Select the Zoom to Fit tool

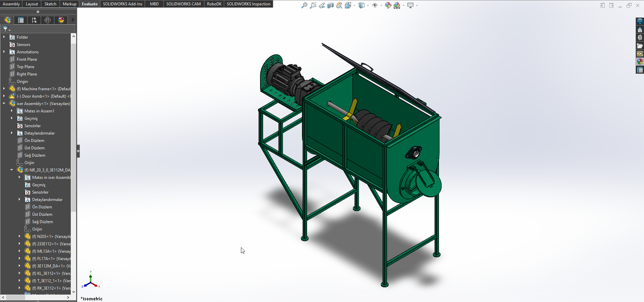[x=304, y=5]
